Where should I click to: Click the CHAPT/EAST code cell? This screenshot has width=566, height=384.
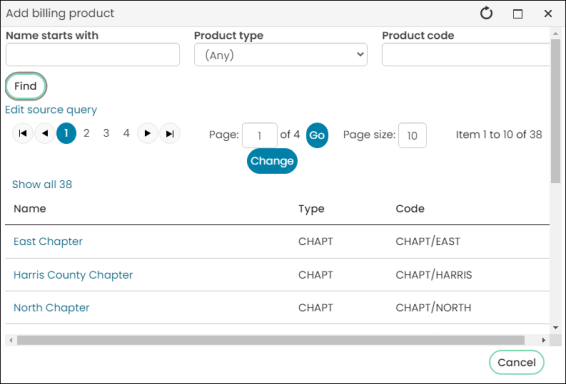pyautogui.click(x=428, y=241)
